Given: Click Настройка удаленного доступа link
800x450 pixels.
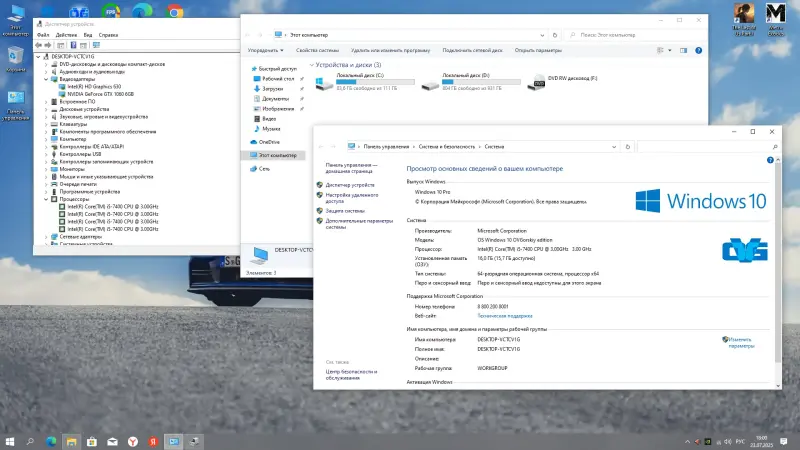Looking at the screenshot, I should point(352,198).
